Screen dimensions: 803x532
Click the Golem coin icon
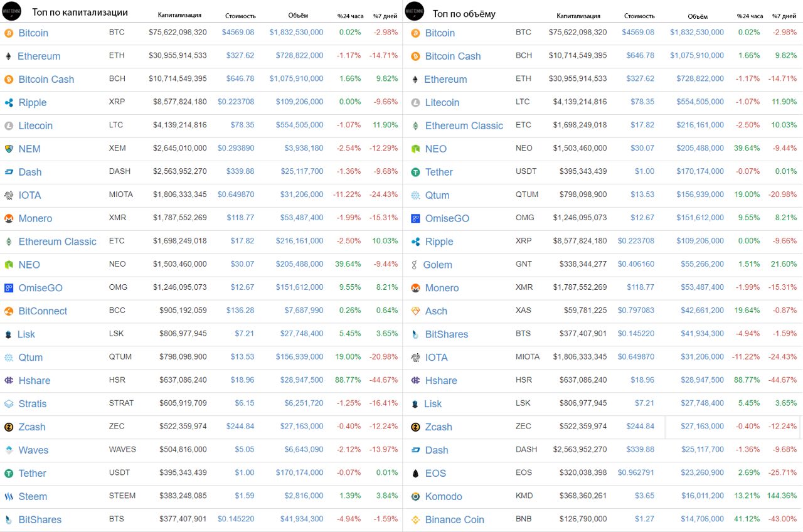point(414,265)
